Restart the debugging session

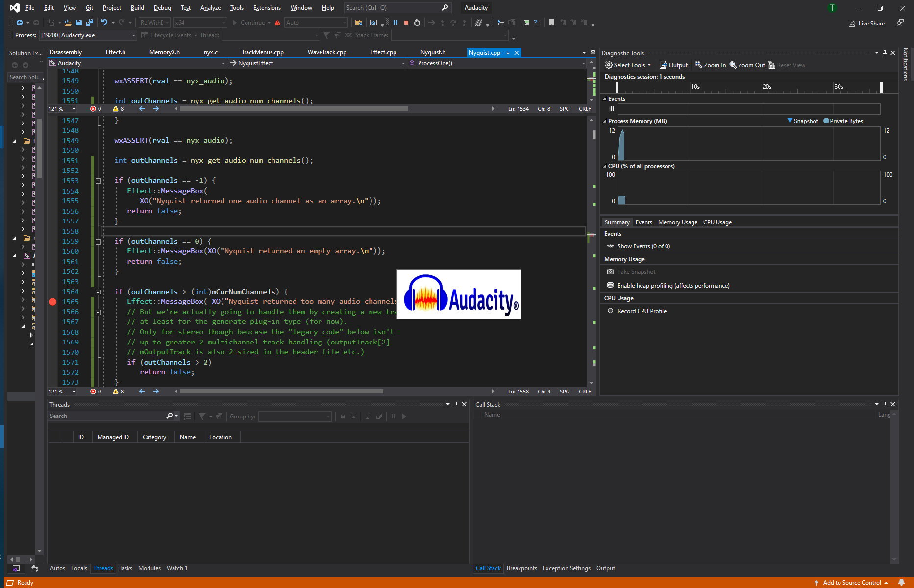point(416,23)
